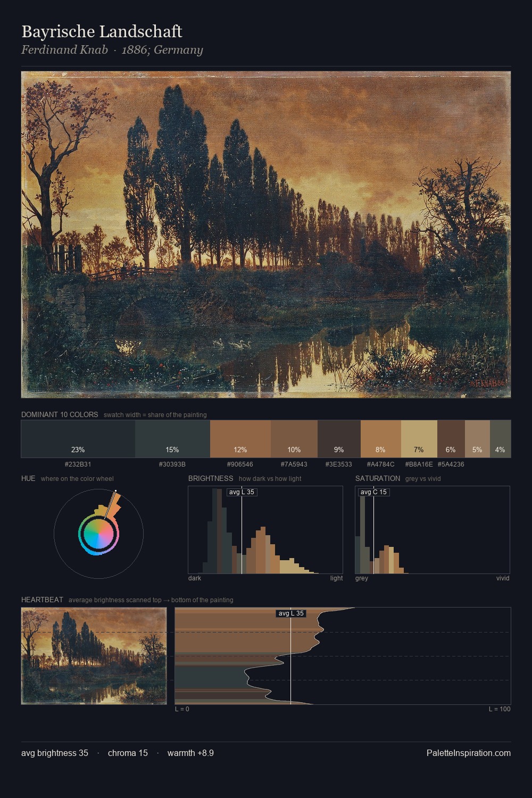Click the hue color wheel chart

99,533
